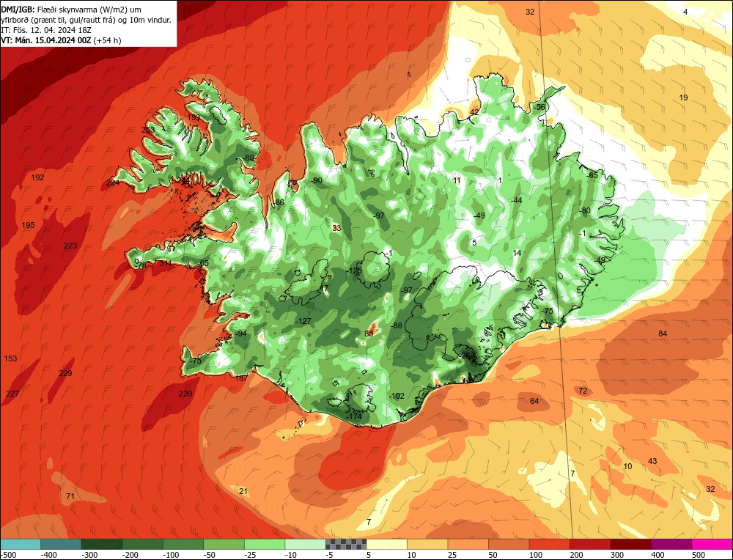733x560 pixels.
Task: Click the value -94 near the southwest coast
Action: (x=240, y=334)
